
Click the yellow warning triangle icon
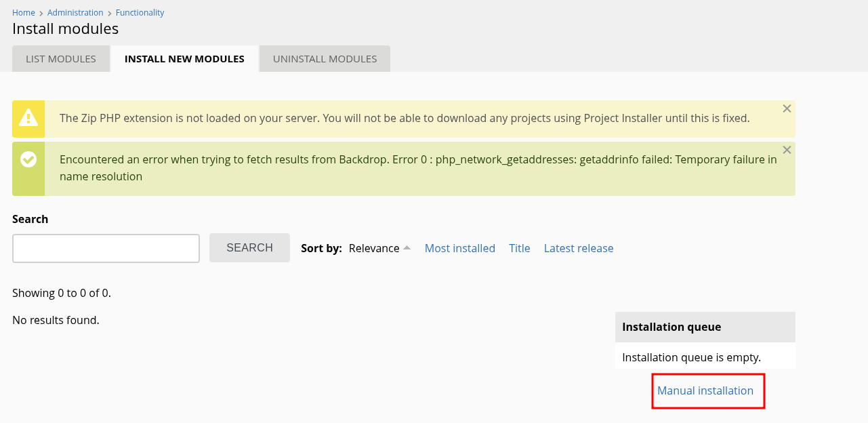tap(28, 118)
